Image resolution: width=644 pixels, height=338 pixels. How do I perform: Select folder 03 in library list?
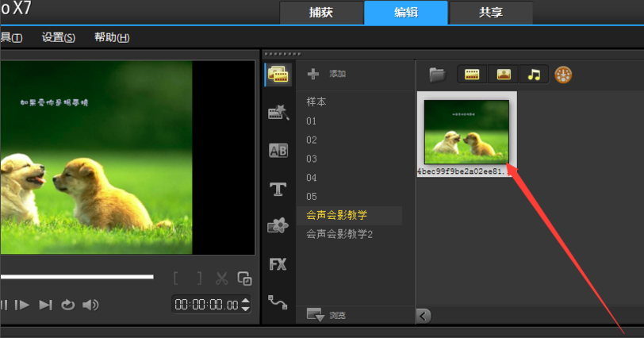coord(312,159)
